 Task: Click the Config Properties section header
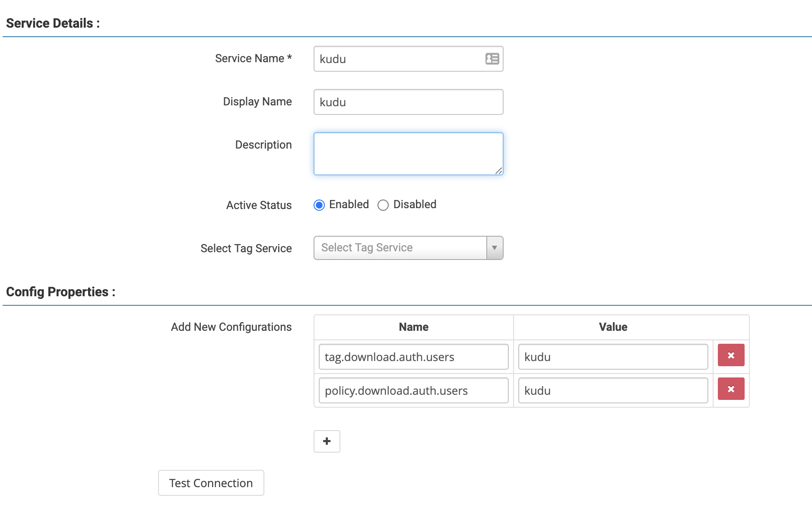pos(60,292)
